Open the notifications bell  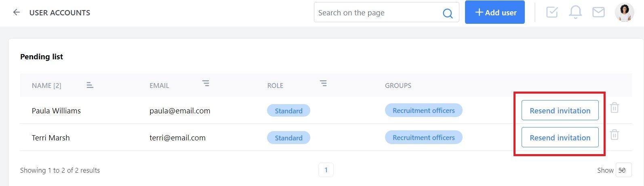tap(575, 13)
